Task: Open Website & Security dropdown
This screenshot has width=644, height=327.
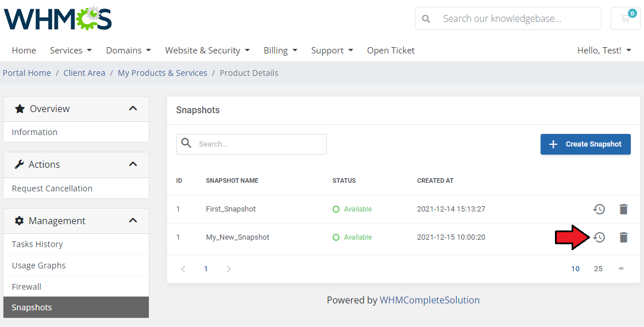Action: (x=207, y=50)
